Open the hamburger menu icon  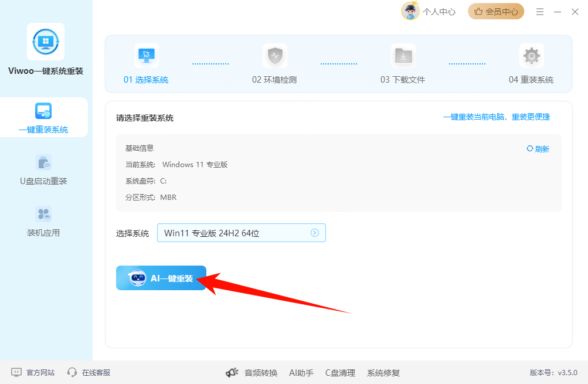coord(539,12)
